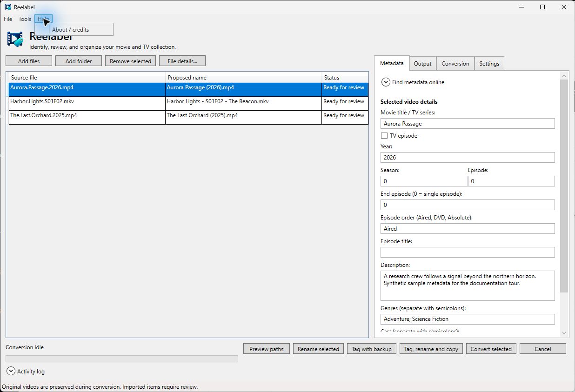Expand Find metadata online chevron
Screen dimensions: 575x392
pyautogui.click(x=386, y=82)
